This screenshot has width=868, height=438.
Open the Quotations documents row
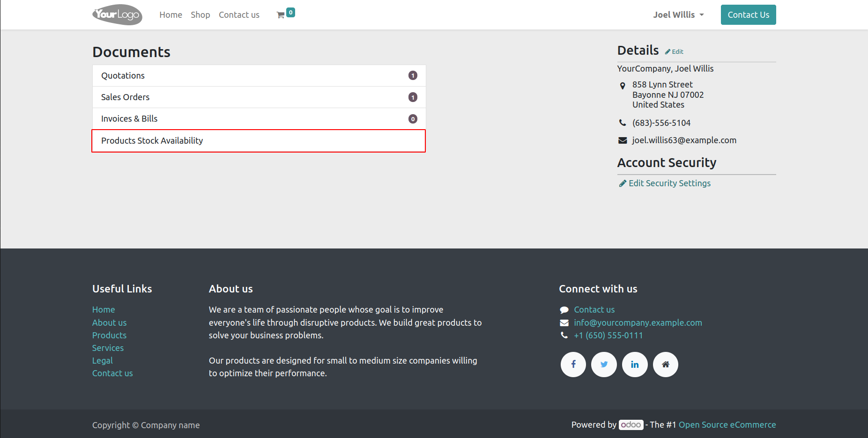point(259,76)
